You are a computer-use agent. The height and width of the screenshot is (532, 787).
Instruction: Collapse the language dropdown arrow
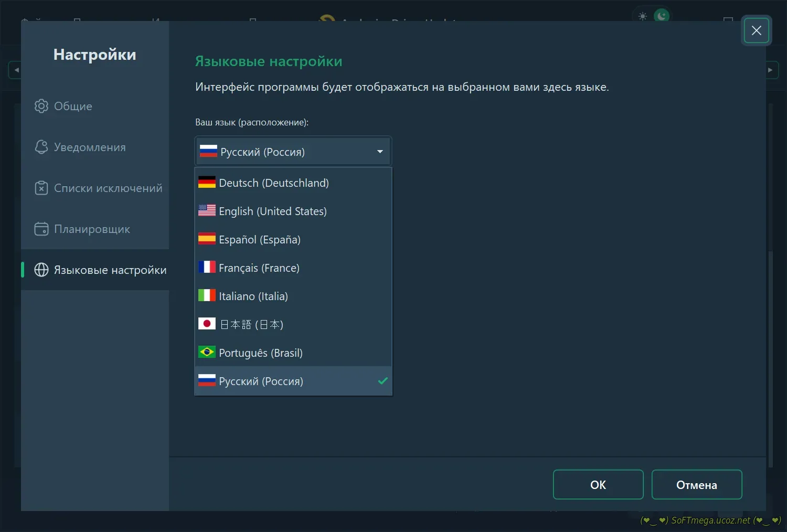380,152
